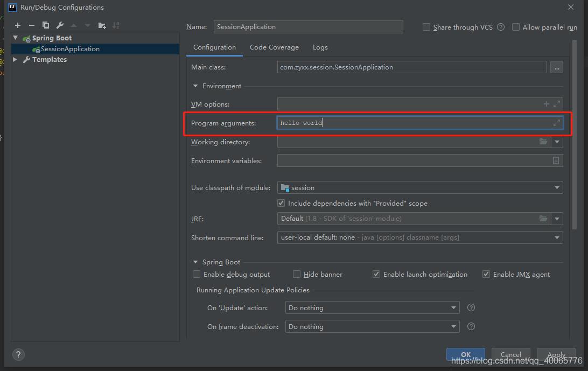
Task: Open Edit Templates wrench icon in toolbar
Action: point(60,25)
